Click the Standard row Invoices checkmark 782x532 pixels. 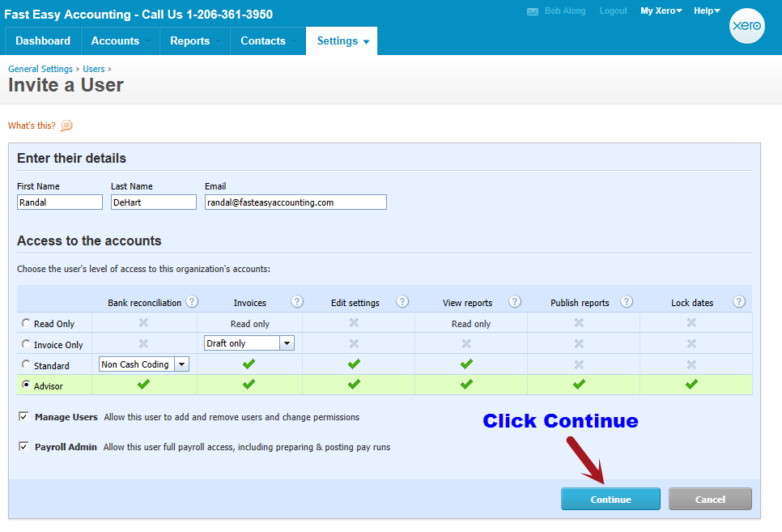(x=249, y=364)
